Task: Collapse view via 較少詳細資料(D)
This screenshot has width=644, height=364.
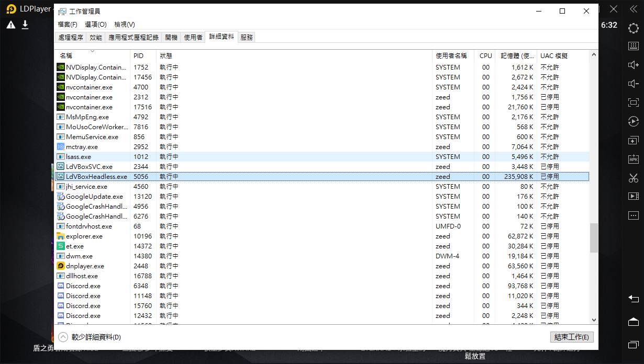Action: coord(90,337)
